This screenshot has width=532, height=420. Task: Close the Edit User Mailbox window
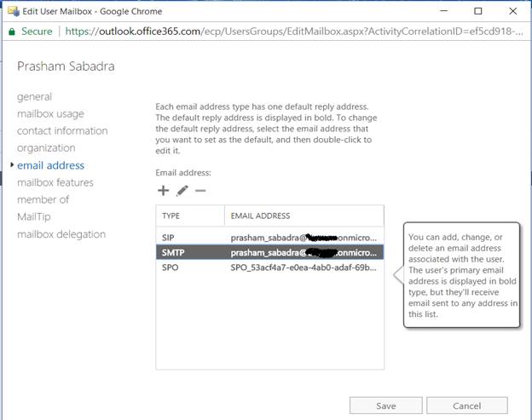(513, 11)
